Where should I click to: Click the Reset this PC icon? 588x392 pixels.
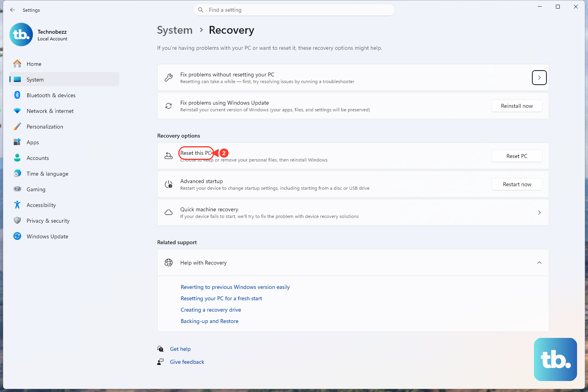pyautogui.click(x=169, y=156)
